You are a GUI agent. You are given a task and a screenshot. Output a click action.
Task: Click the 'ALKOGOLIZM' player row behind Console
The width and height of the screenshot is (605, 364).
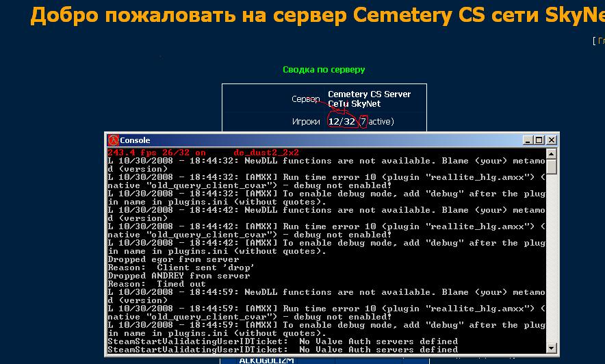(x=266, y=361)
